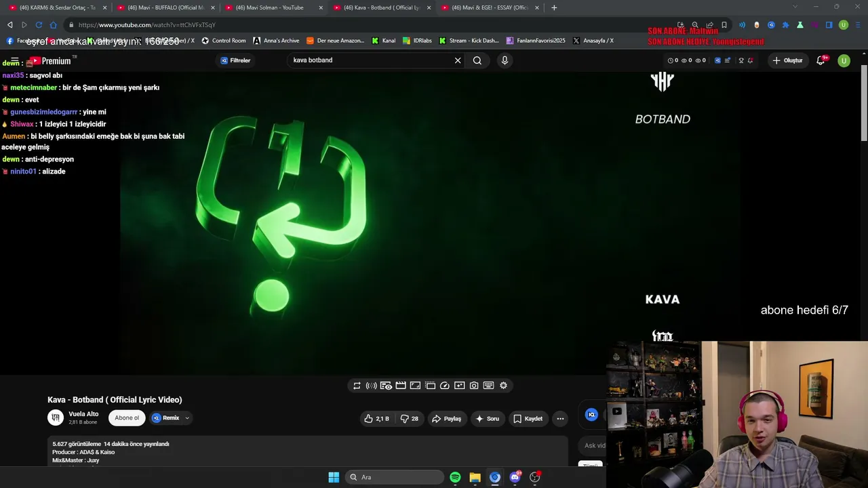
Task: Share the video via Paylaş button
Action: (446, 418)
